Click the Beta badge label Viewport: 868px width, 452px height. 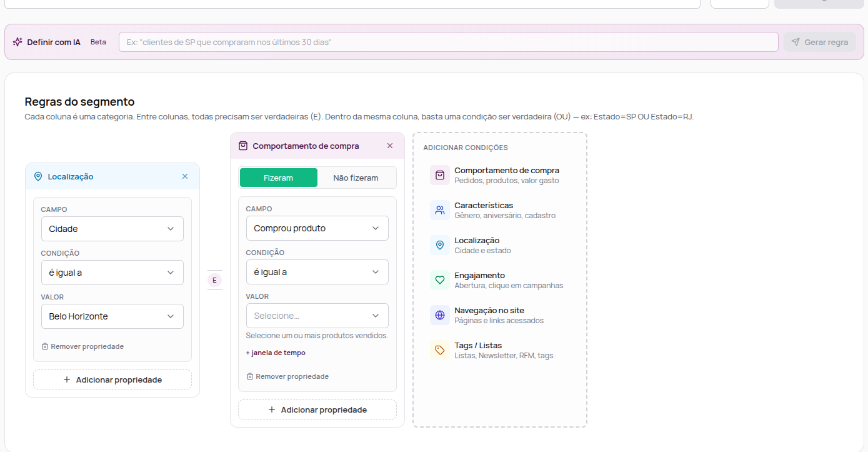point(98,42)
